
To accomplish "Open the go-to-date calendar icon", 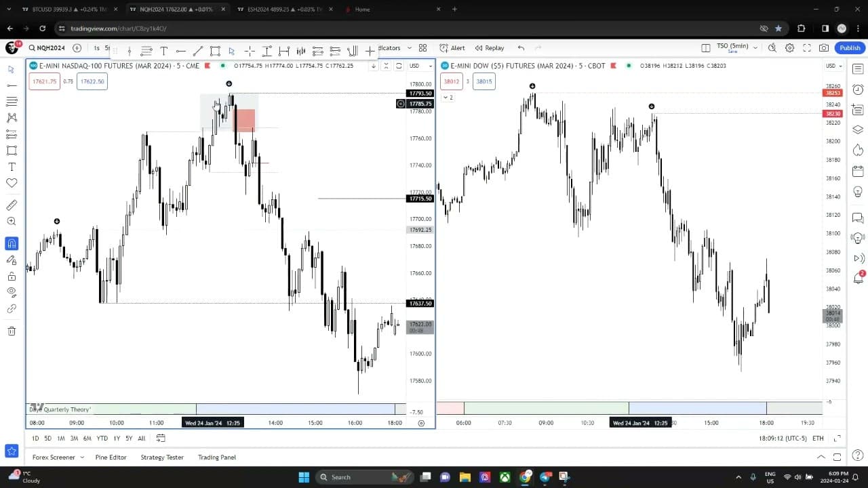I will pyautogui.click(x=161, y=439).
